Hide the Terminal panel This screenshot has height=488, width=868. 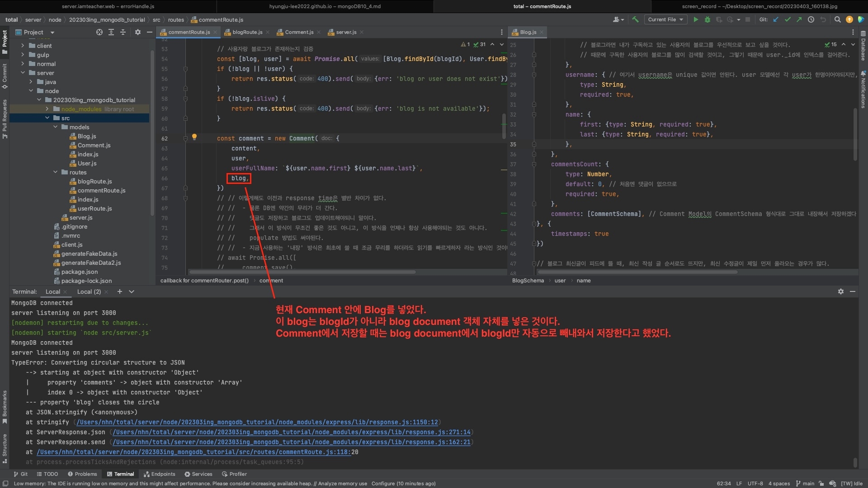853,291
